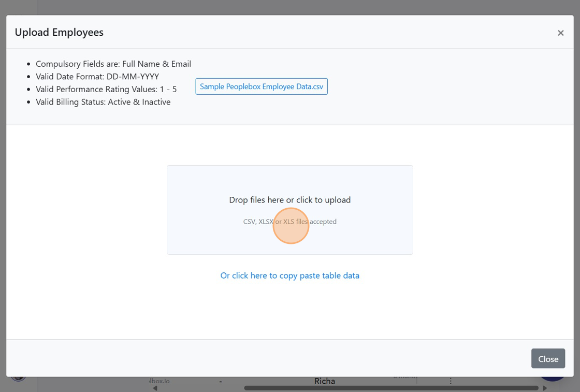Click 'CSV, XLSX or XLS files accepted' text
Screen dimensions: 580x392
[x=289, y=222]
